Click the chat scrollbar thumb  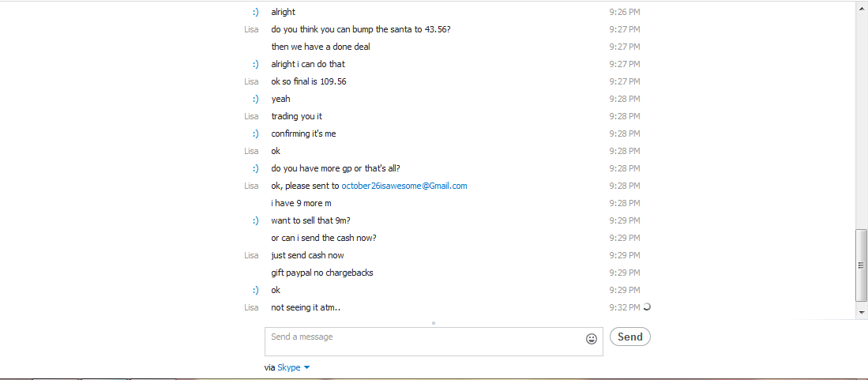(862, 265)
